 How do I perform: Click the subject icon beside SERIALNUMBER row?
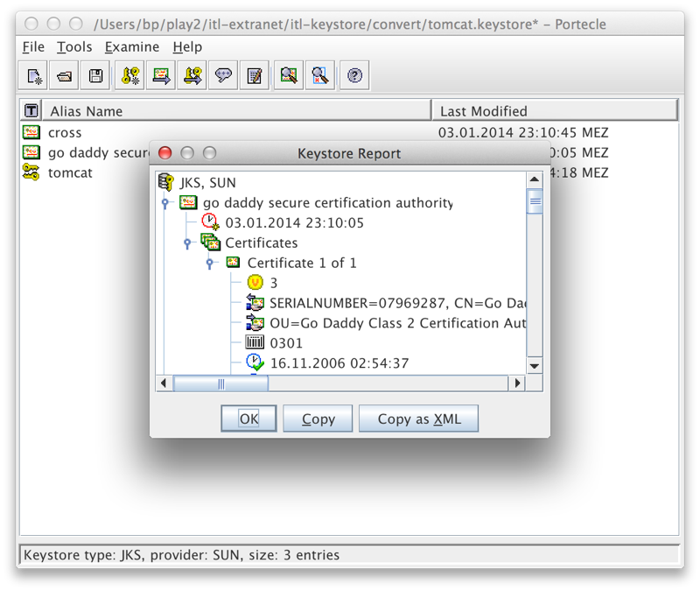255,302
